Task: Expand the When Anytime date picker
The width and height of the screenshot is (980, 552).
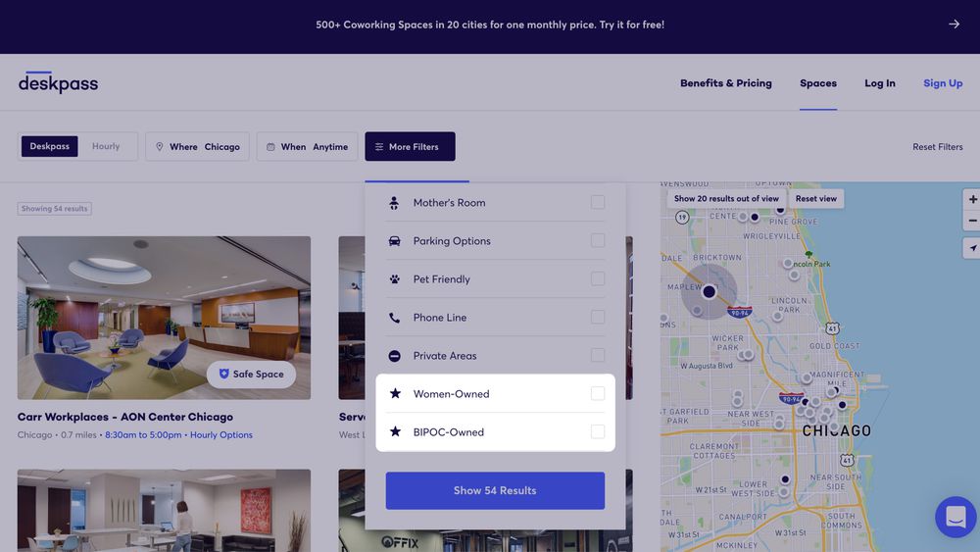Action: click(308, 147)
